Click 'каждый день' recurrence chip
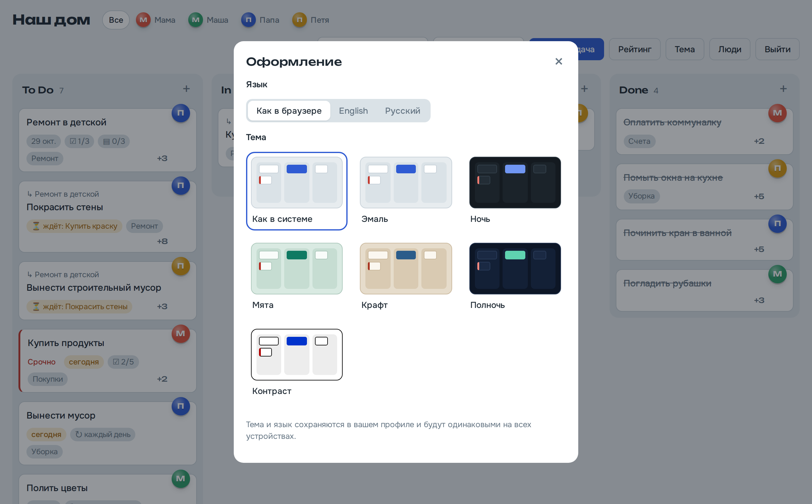This screenshot has height=504, width=812. 103,434
